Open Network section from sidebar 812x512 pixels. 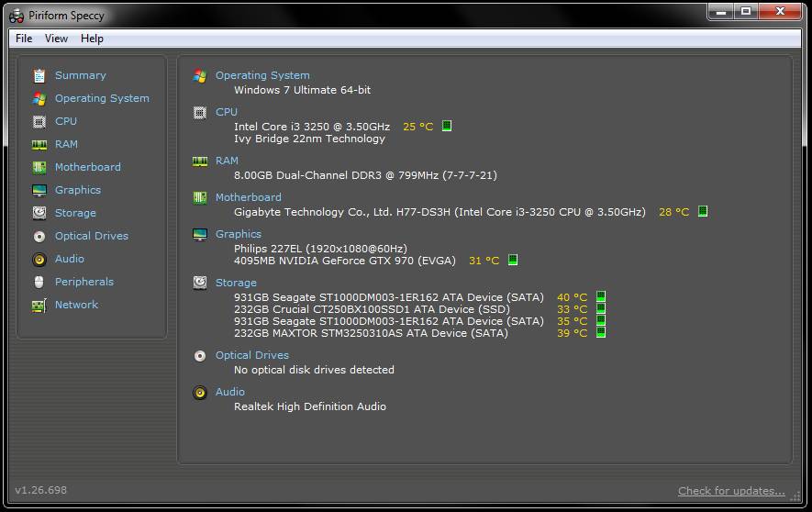tap(76, 305)
